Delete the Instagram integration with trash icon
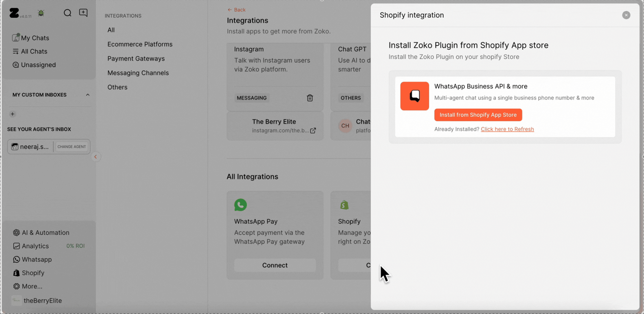 [x=310, y=98]
